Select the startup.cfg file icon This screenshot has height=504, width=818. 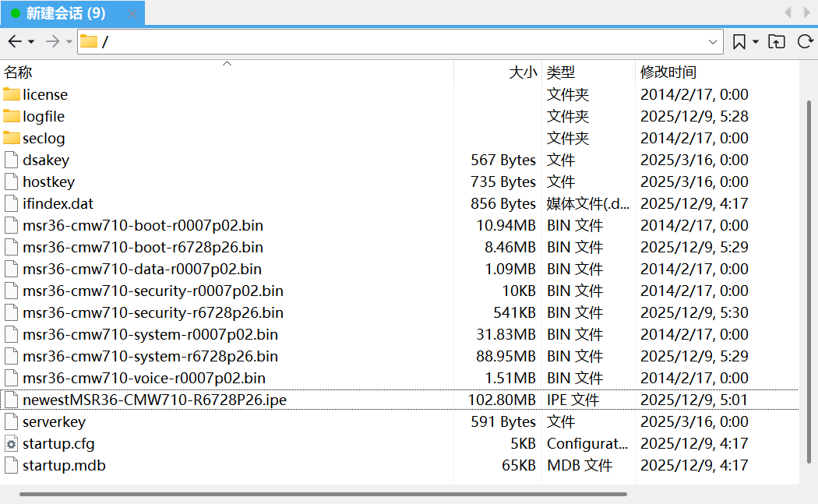pyautogui.click(x=11, y=444)
